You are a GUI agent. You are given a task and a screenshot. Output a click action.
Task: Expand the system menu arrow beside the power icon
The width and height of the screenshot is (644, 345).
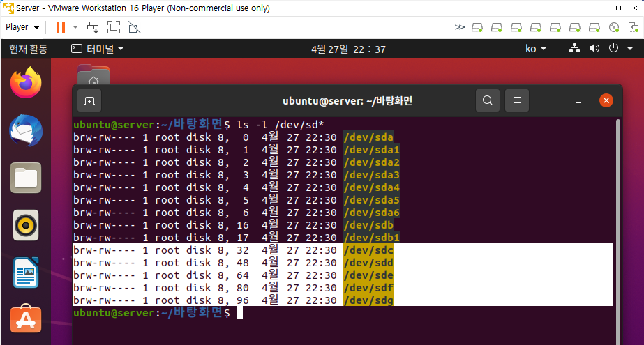pos(630,48)
